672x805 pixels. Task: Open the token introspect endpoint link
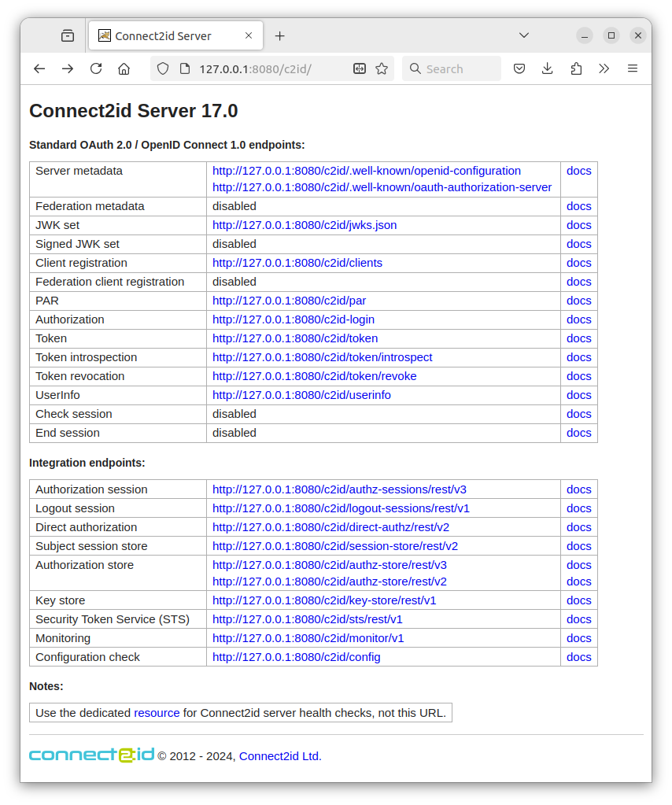[322, 357]
